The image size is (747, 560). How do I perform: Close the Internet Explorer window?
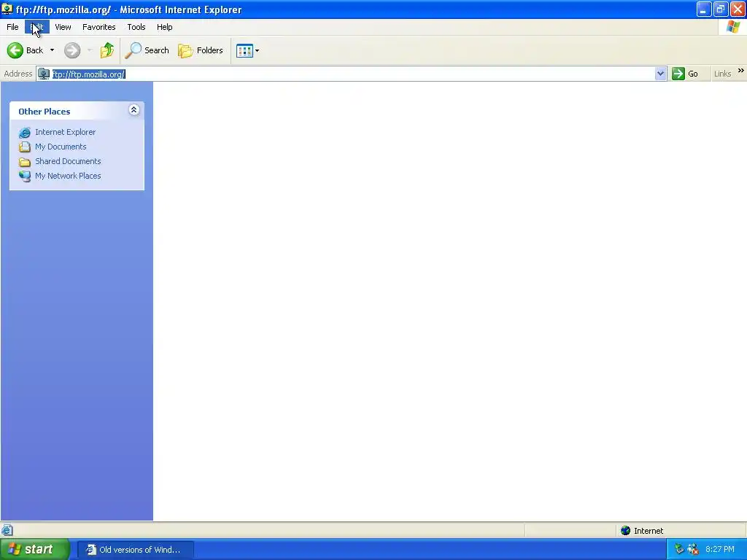click(738, 9)
